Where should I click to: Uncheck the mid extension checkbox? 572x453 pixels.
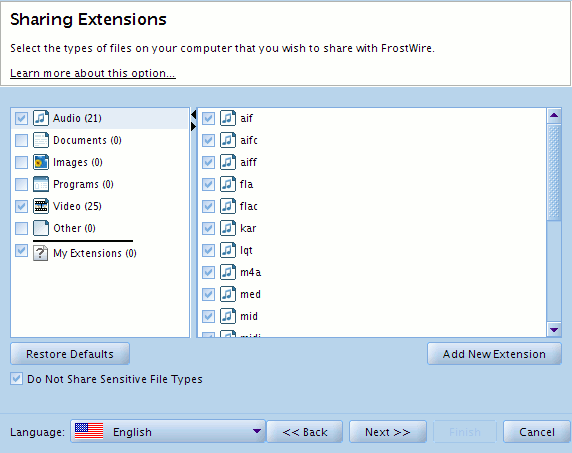[x=208, y=316]
